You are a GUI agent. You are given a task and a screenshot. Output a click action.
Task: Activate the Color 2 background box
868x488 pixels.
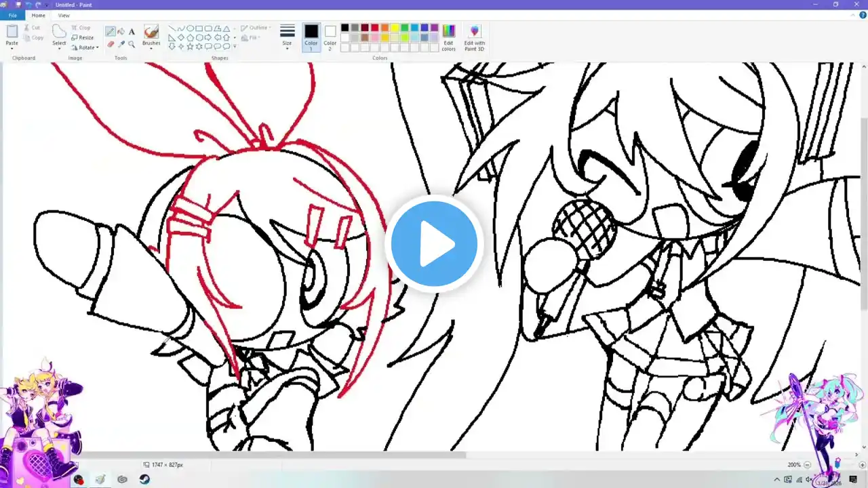330,37
